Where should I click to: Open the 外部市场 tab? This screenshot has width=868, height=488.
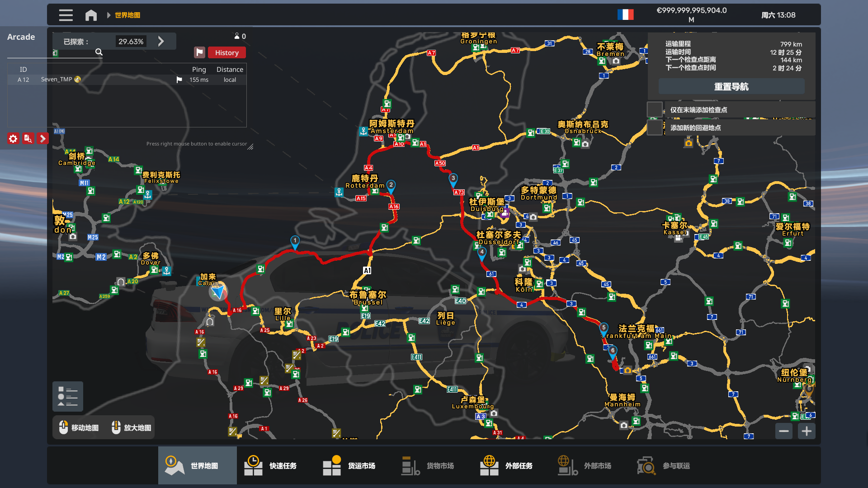(x=590, y=465)
